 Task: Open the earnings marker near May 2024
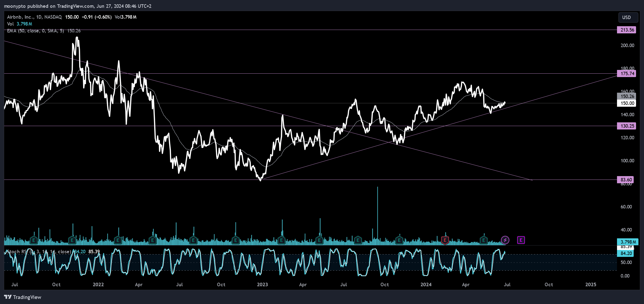(x=484, y=240)
